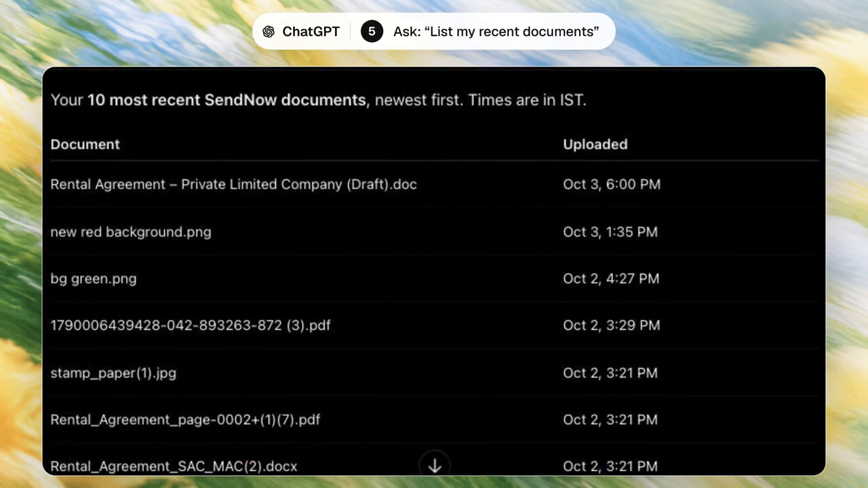Click the Document column header
The image size is (868, 488).
pos(85,144)
